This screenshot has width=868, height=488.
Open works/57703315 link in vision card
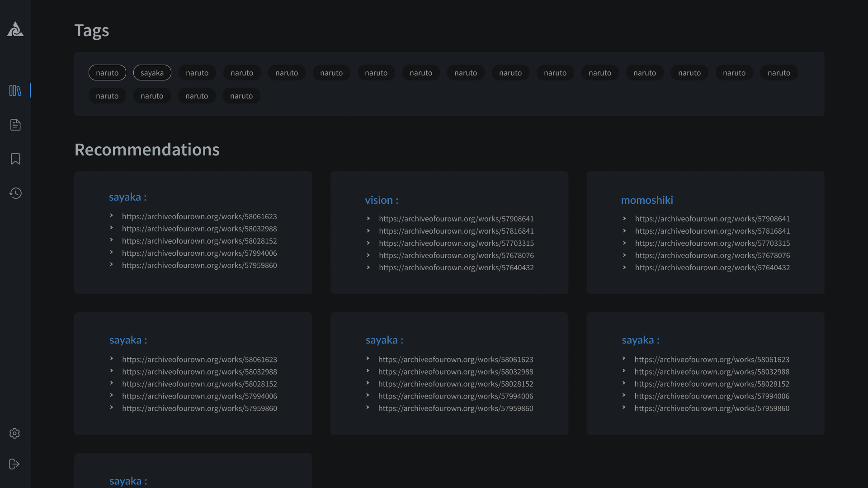point(456,243)
